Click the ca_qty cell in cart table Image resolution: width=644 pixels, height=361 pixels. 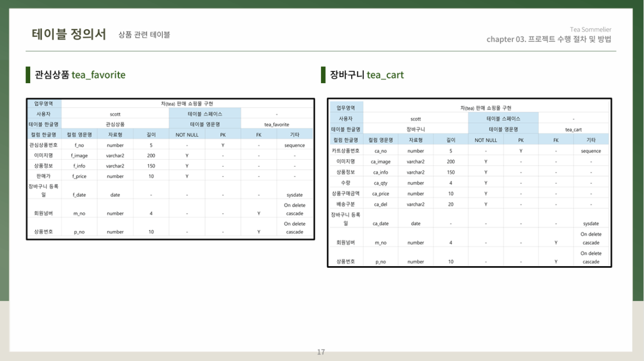coord(380,183)
